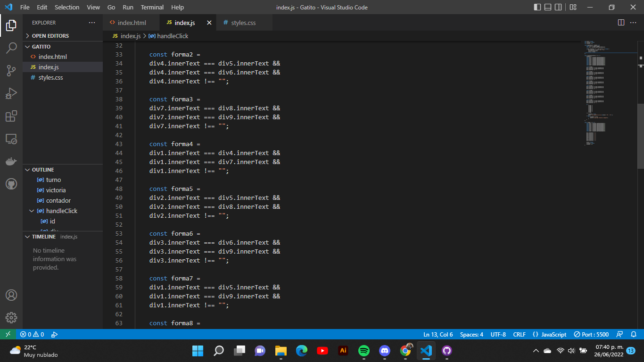The image size is (644, 362).
Task: Click UTF-8 encoding in status bar
Action: pos(498,334)
